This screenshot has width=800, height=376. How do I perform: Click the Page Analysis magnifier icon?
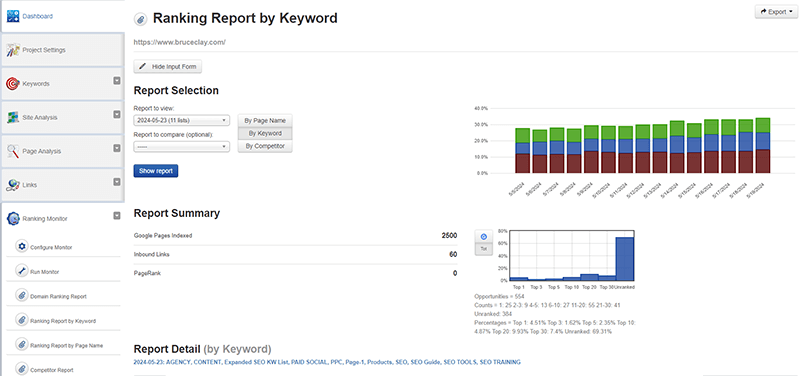13,151
